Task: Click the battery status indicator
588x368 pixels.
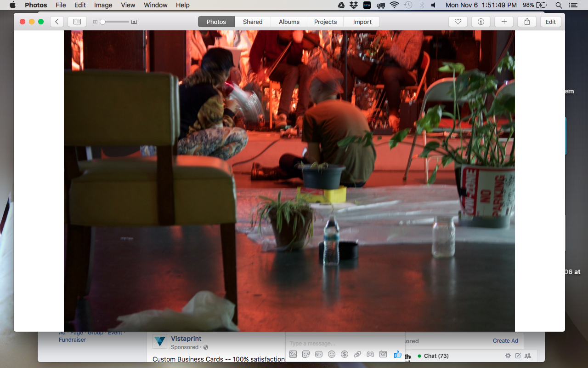Action: (x=535, y=5)
